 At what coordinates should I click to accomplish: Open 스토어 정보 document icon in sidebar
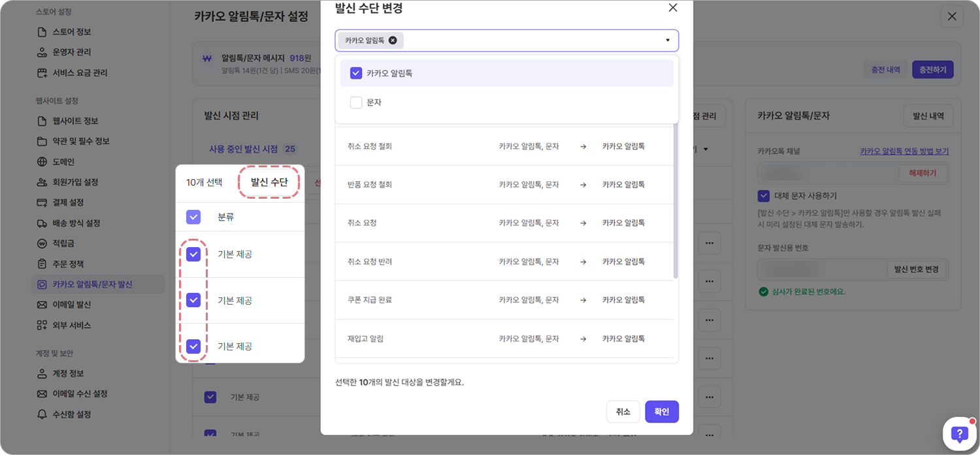click(x=42, y=32)
